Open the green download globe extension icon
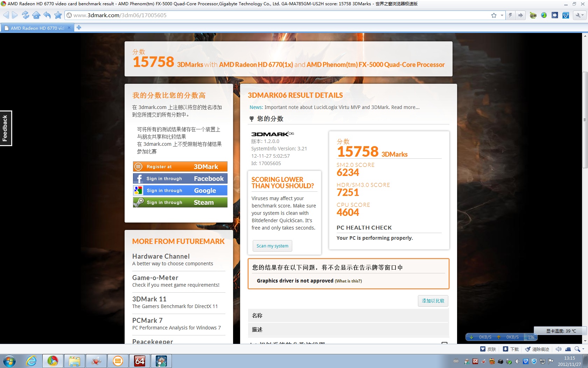 (544, 15)
